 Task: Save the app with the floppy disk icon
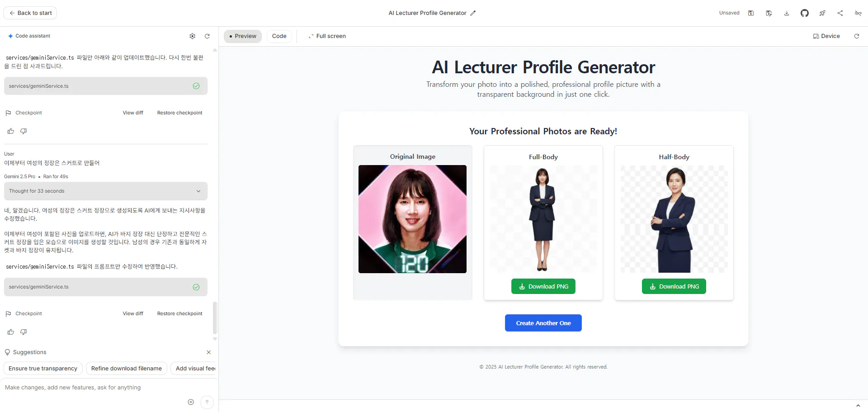pos(751,13)
